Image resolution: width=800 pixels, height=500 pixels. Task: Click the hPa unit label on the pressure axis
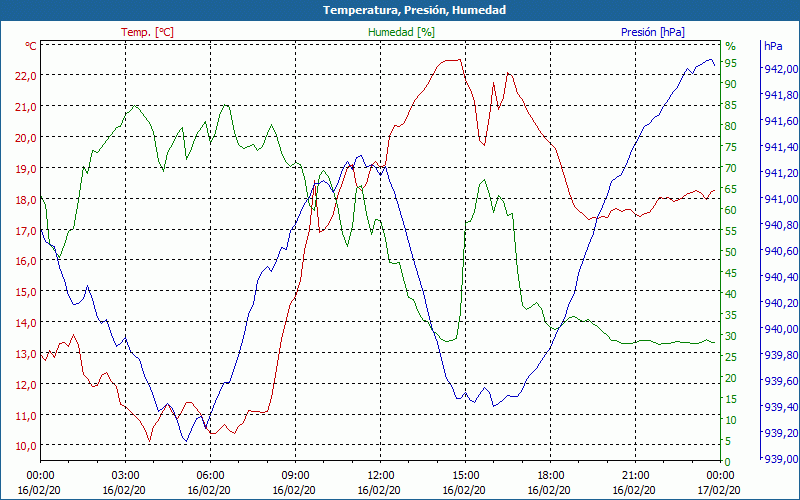pyautogui.click(x=773, y=46)
